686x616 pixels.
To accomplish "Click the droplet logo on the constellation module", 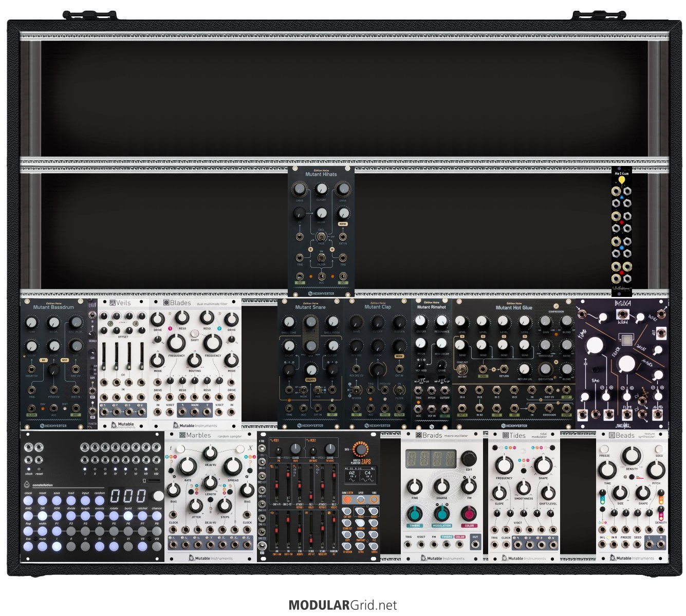I will point(27,484).
